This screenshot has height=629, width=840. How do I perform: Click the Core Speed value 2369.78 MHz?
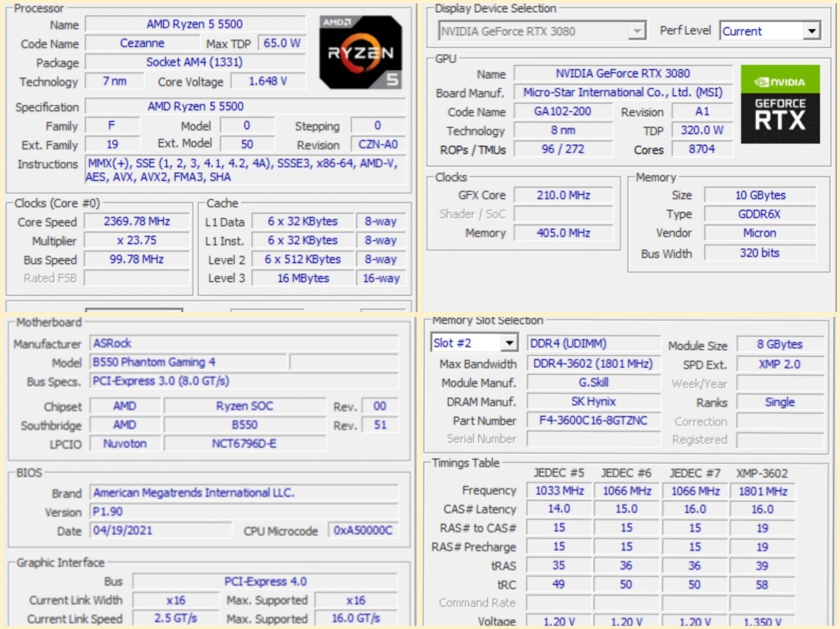[x=137, y=221]
